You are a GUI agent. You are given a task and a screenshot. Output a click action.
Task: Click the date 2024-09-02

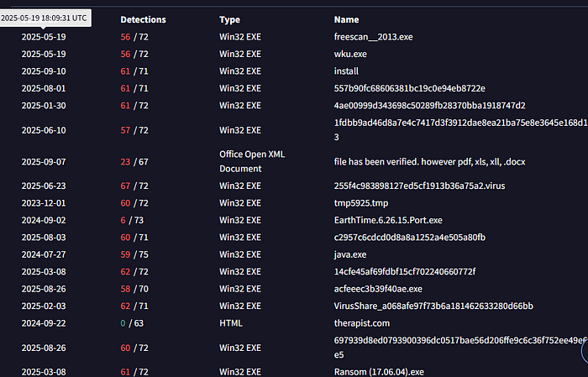click(44, 220)
